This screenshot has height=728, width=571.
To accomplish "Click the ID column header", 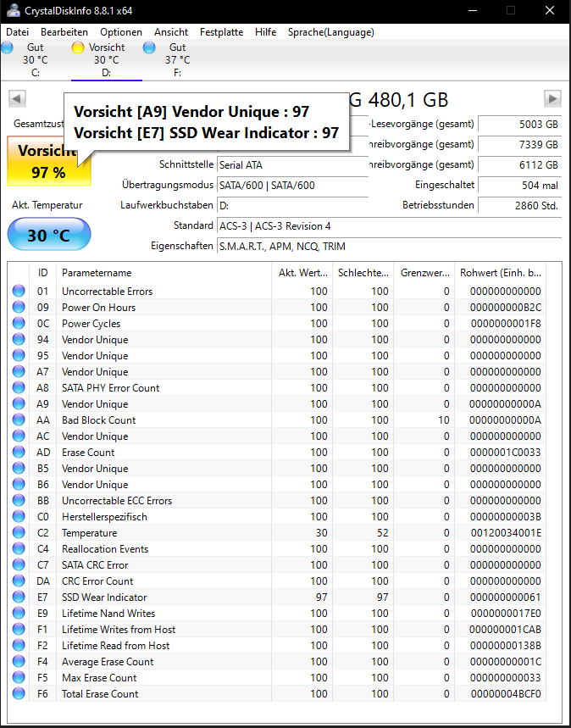I will click(x=42, y=273).
